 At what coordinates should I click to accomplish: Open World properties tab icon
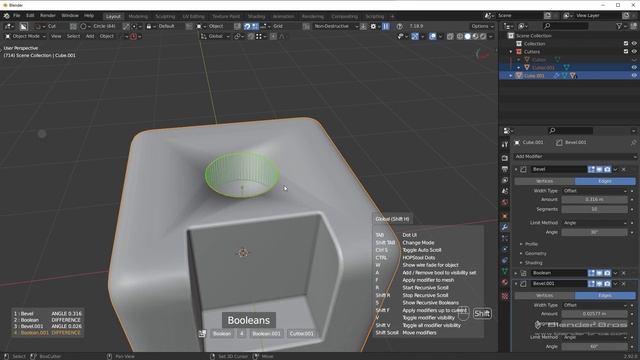[505, 202]
